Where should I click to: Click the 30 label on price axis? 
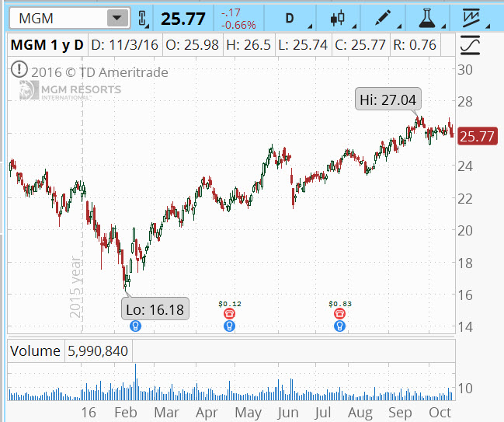(465, 70)
